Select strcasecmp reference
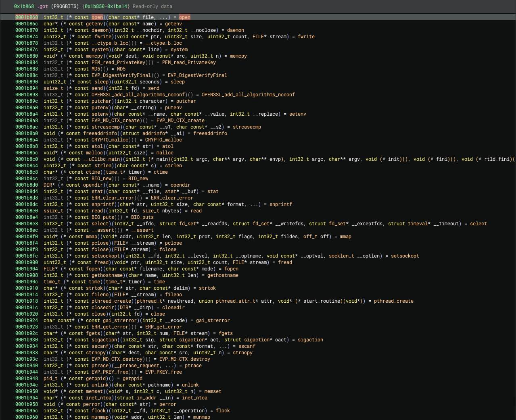516x420 pixels. tap(247, 127)
